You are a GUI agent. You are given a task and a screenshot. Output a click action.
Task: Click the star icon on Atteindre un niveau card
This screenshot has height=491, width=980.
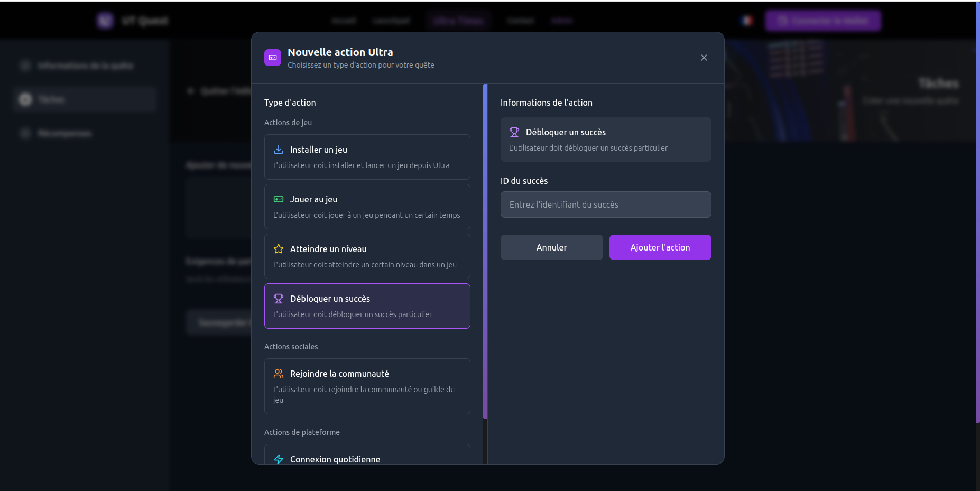click(278, 248)
